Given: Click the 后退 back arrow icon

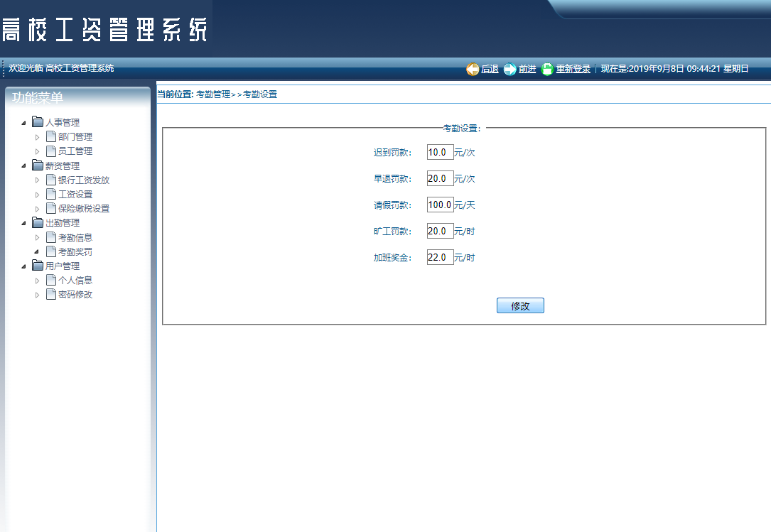Looking at the screenshot, I should tap(472, 69).
